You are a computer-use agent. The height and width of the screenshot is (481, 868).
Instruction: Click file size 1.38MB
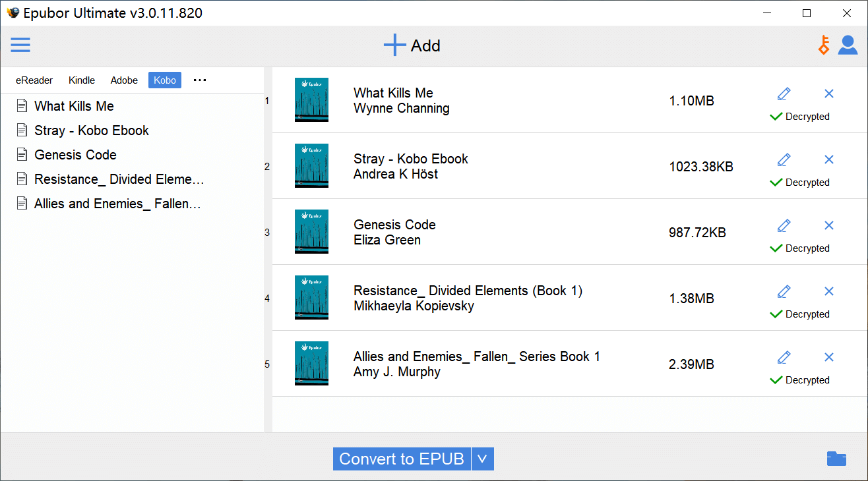[692, 298]
